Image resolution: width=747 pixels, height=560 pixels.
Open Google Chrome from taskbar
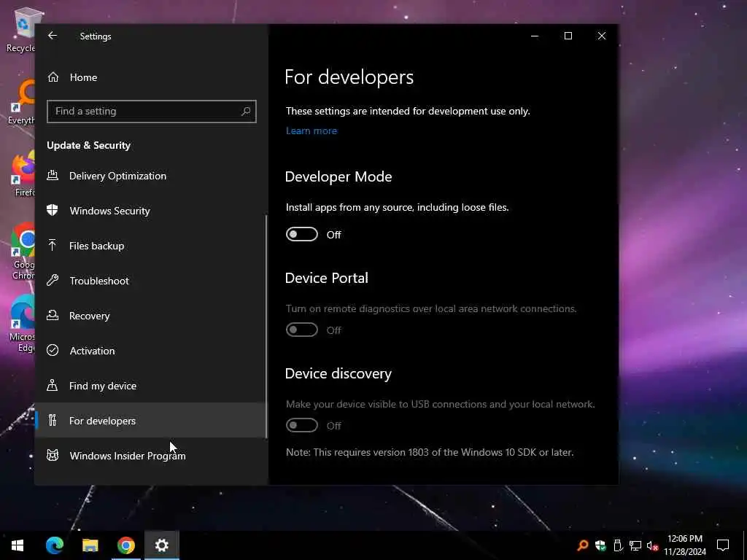click(125, 545)
